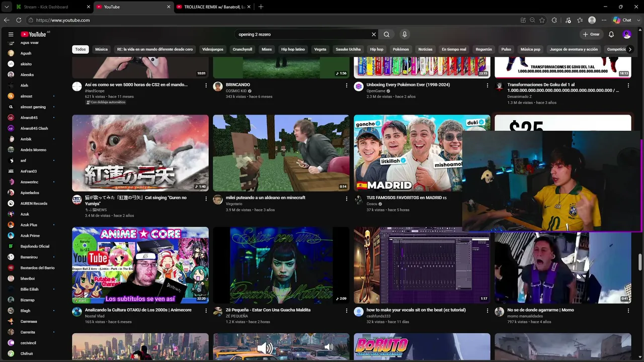Screen dimensions: 644x362
Task: Open options menu for BRINCANDO video
Action: click(346, 85)
